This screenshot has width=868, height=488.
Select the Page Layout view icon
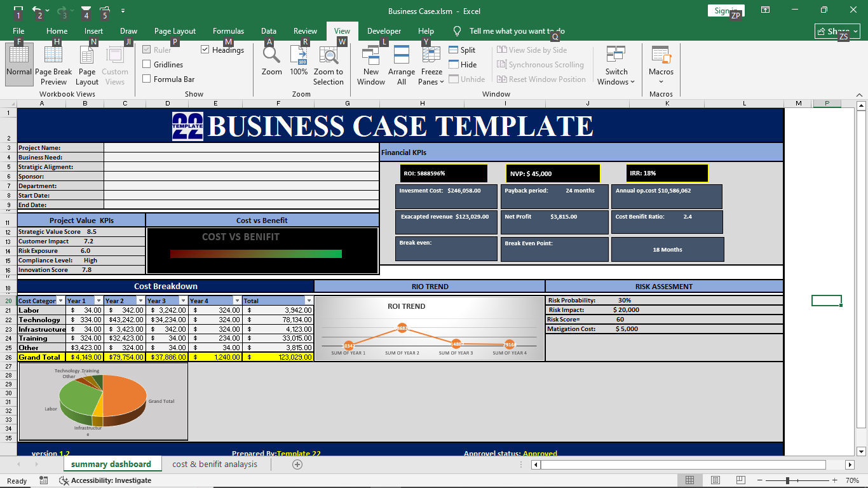coord(87,64)
